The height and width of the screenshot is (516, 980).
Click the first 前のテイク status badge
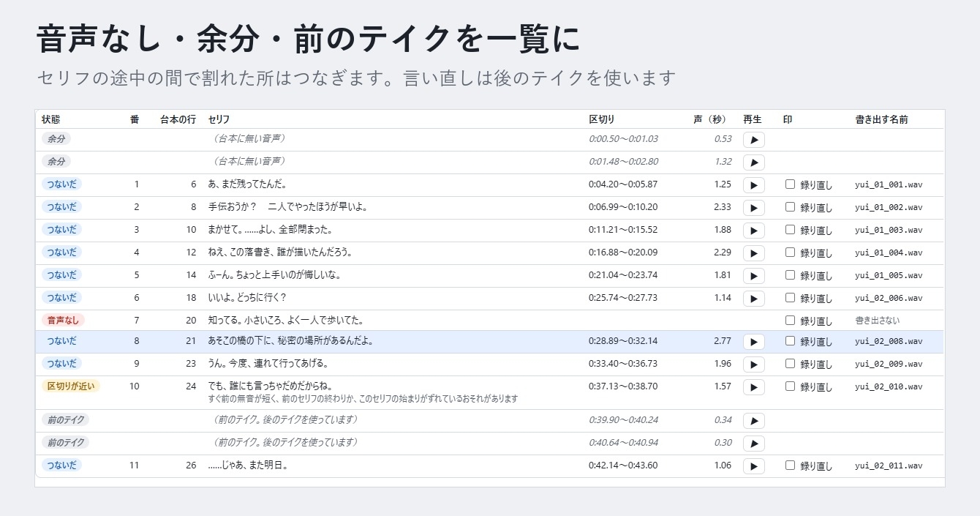tap(65, 420)
